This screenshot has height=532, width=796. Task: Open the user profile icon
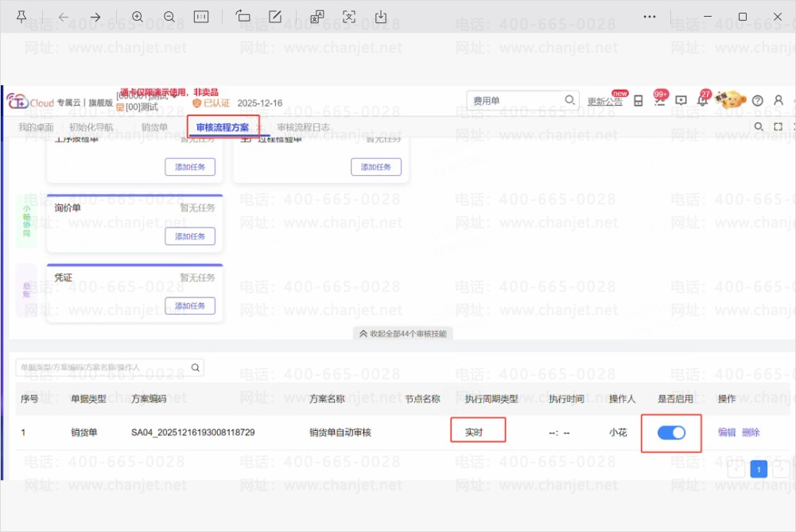click(x=779, y=100)
